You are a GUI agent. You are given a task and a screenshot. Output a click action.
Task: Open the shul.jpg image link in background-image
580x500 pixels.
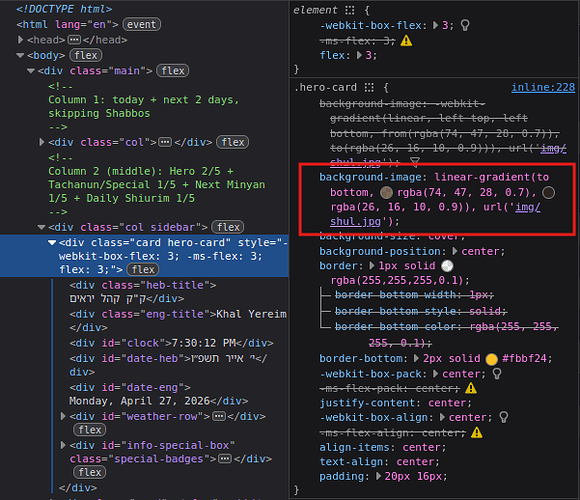click(355, 221)
